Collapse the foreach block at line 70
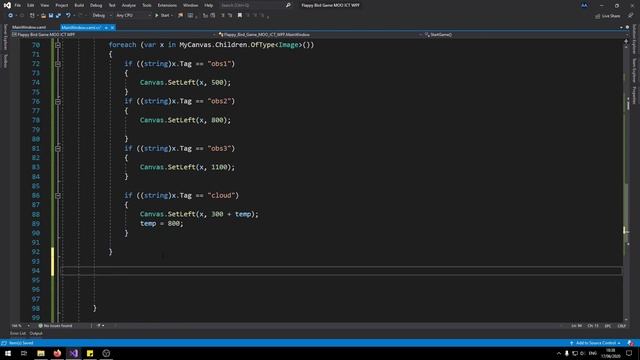The image size is (640, 360). (58, 45)
